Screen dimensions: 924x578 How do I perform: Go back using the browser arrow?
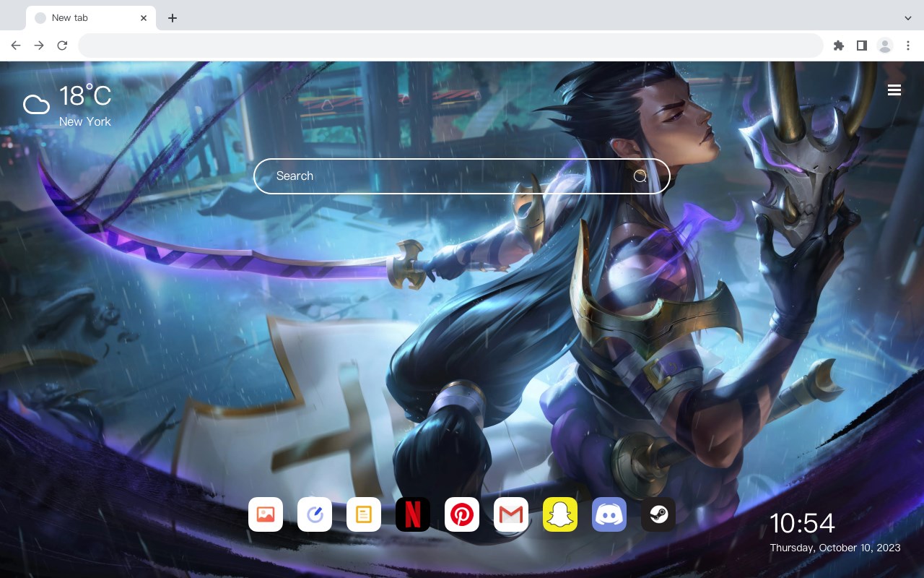pyautogui.click(x=16, y=46)
